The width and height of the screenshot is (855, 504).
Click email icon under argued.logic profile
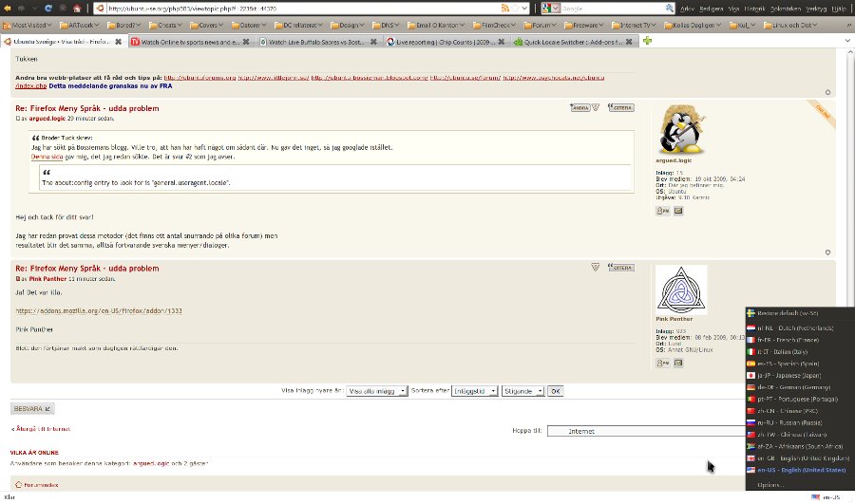[678, 211]
